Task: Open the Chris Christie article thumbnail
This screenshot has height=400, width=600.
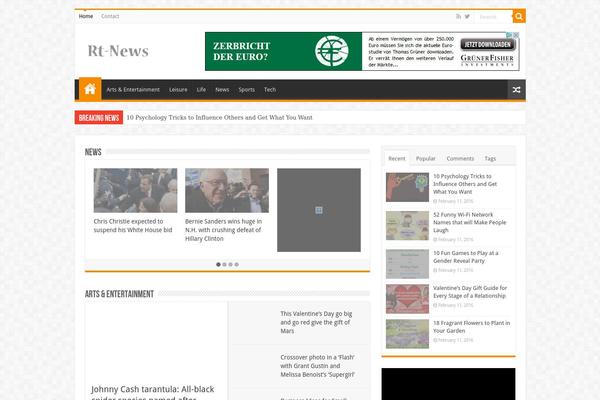Action: pyautogui.click(x=135, y=190)
